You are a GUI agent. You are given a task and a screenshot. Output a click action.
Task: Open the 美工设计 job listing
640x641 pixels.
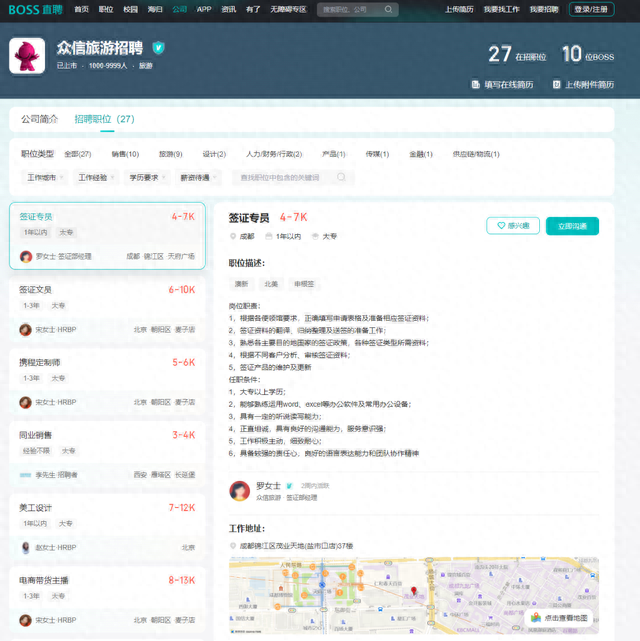107,527
